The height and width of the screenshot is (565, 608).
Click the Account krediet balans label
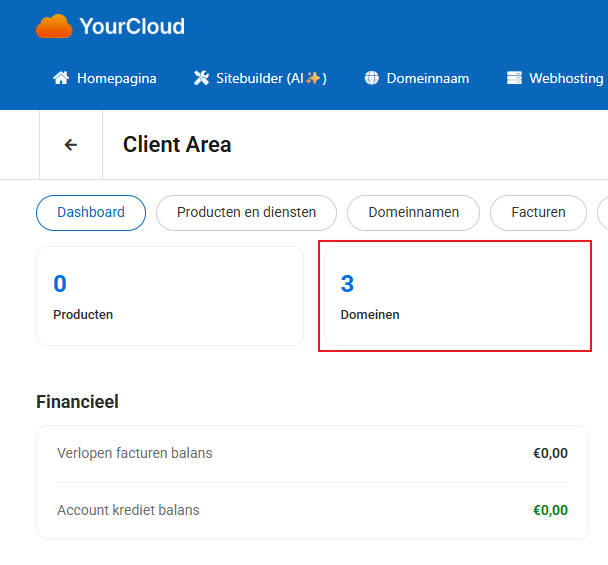coord(128,510)
